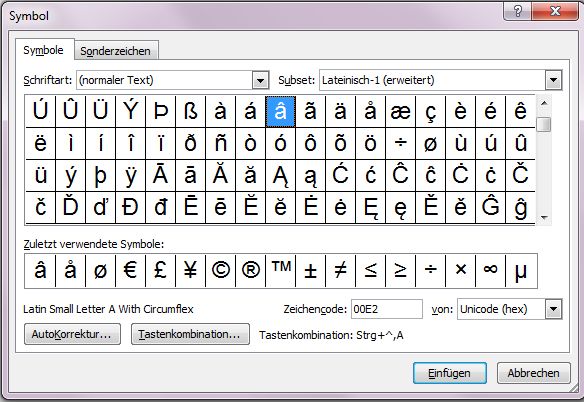The height and width of the screenshot is (402, 584).
Task: Switch to the Sonderzeichen tab
Action: click(x=115, y=51)
